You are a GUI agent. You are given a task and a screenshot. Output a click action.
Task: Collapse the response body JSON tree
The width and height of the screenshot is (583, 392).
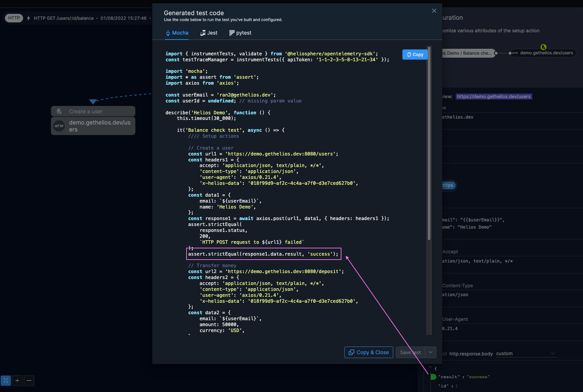point(430,368)
